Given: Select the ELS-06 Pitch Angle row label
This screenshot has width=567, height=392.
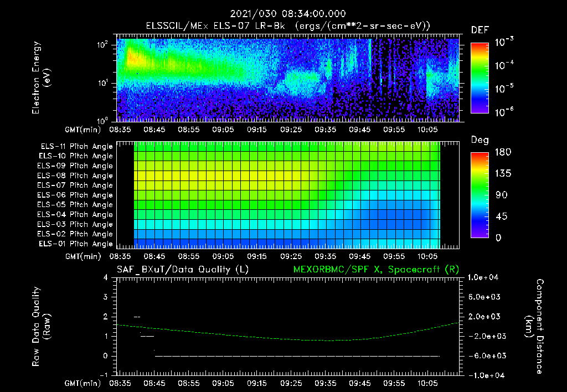Looking at the screenshot, I should click(x=75, y=195).
